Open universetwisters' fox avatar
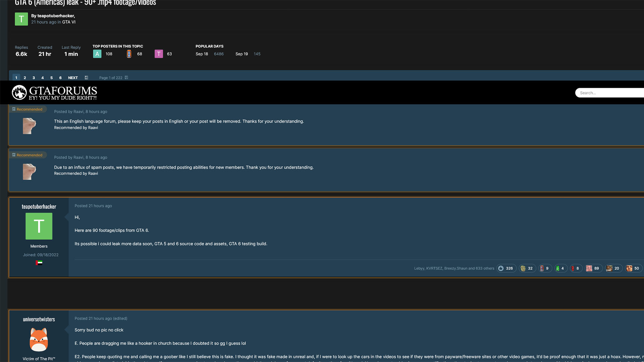This screenshot has height=362, width=644. click(39, 340)
